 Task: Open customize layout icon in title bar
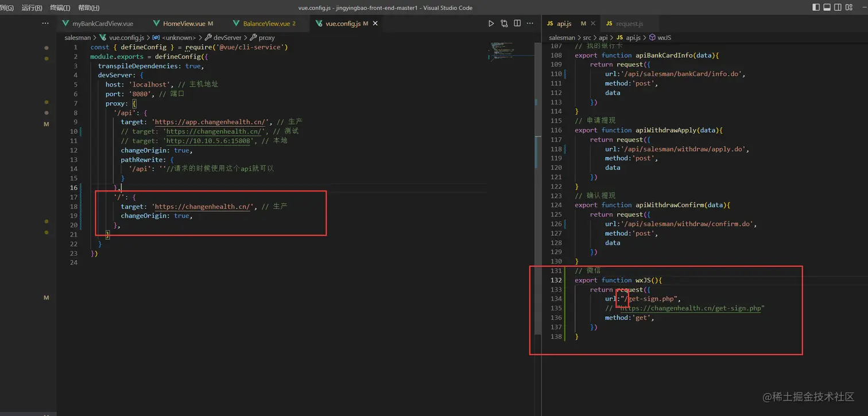[849, 7]
